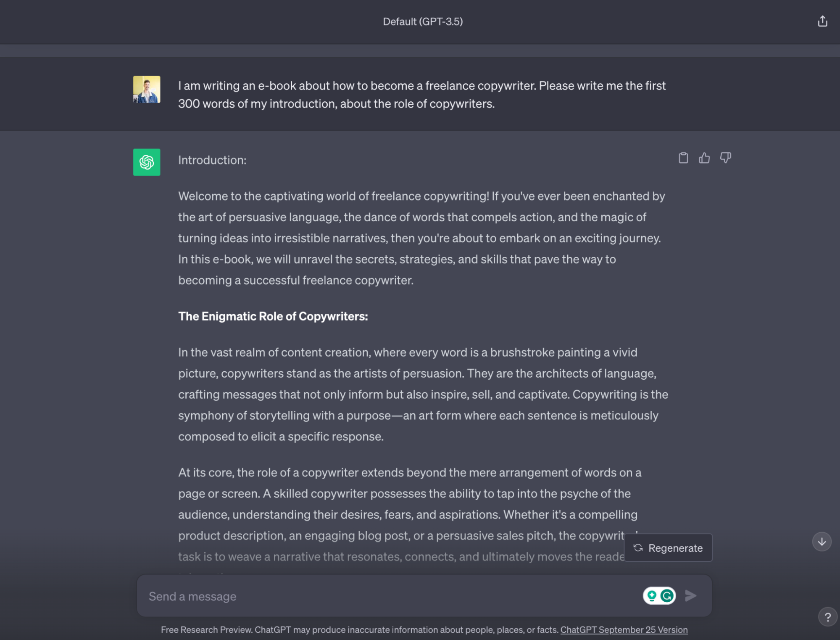Give the response a thumbs up
The image size is (840, 640).
[704, 158]
